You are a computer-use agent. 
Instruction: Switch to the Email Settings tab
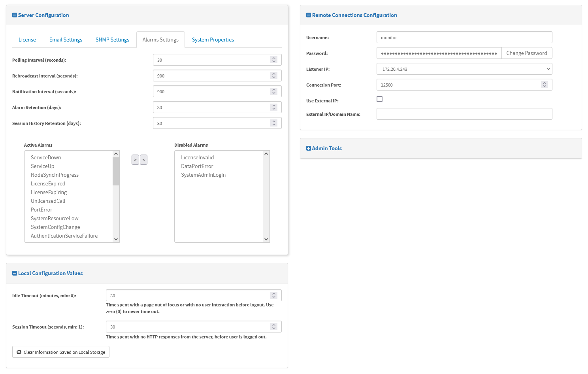pos(66,40)
